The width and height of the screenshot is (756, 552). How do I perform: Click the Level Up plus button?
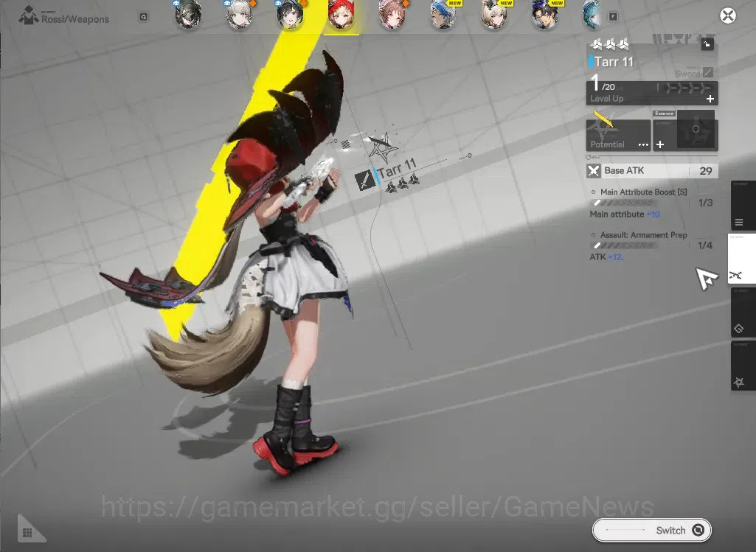coord(710,99)
